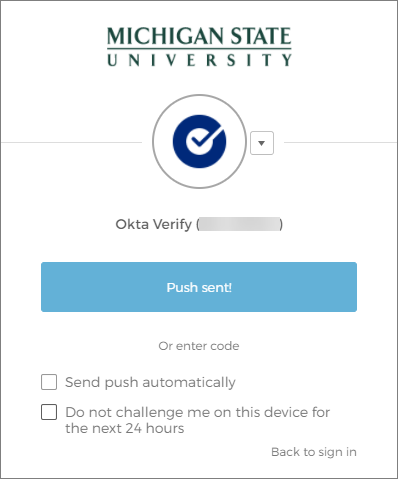Click the "the next 24 hours" label line

(x=125, y=428)
